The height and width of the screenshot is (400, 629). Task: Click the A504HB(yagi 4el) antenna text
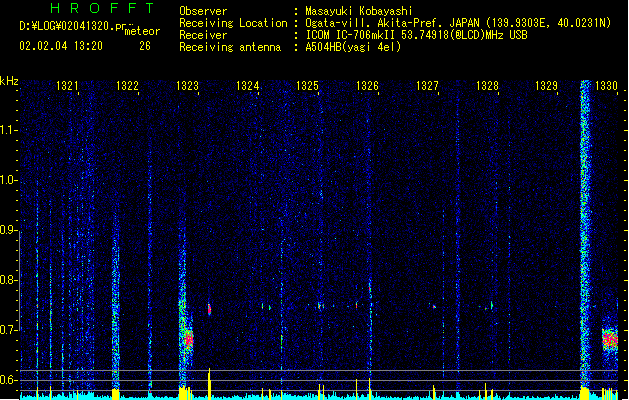pyautogui.click(x=353, y=47)
